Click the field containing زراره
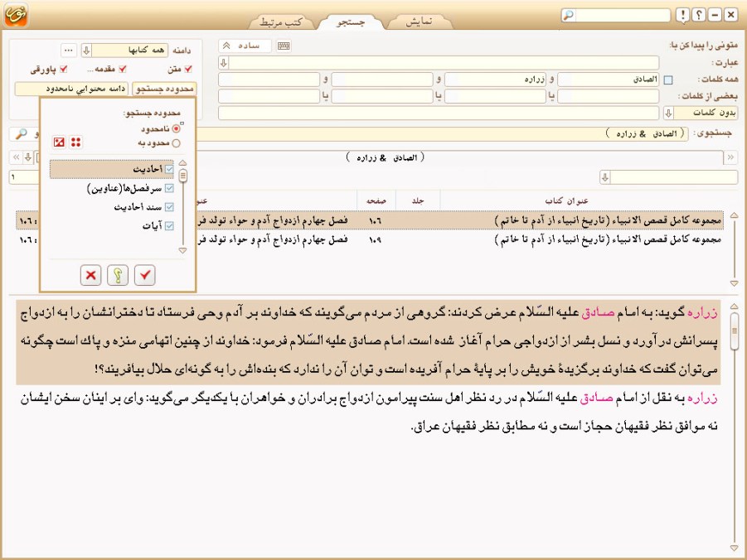This screenshot has height=560, width=747. point(495,80)
